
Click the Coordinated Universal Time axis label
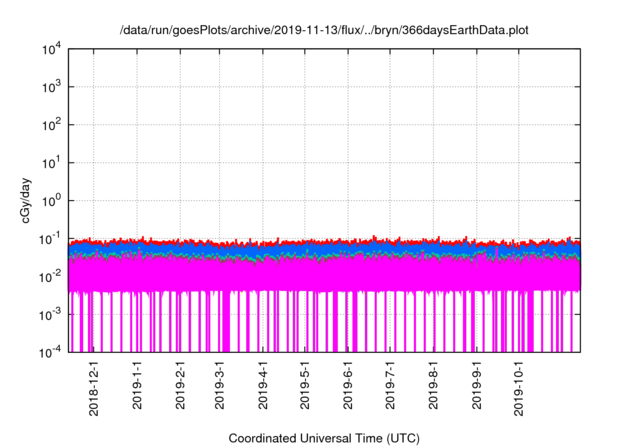pyautogui.click(x=324, y=438)
